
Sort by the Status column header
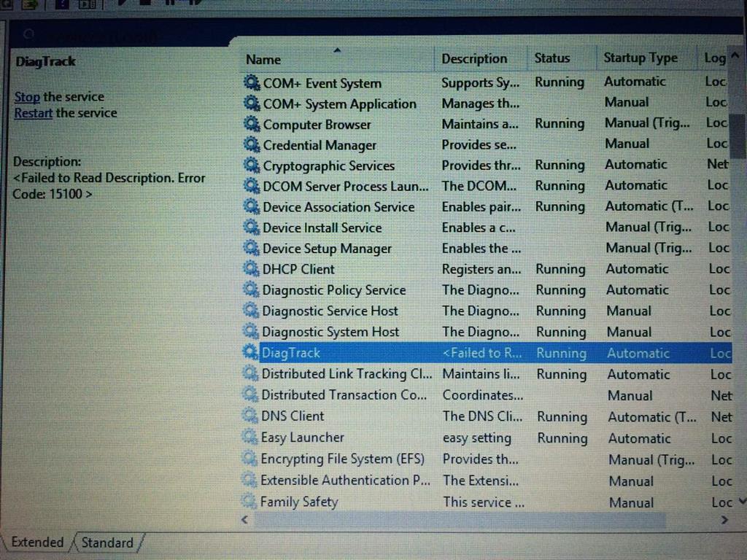(x=562, y=58)
